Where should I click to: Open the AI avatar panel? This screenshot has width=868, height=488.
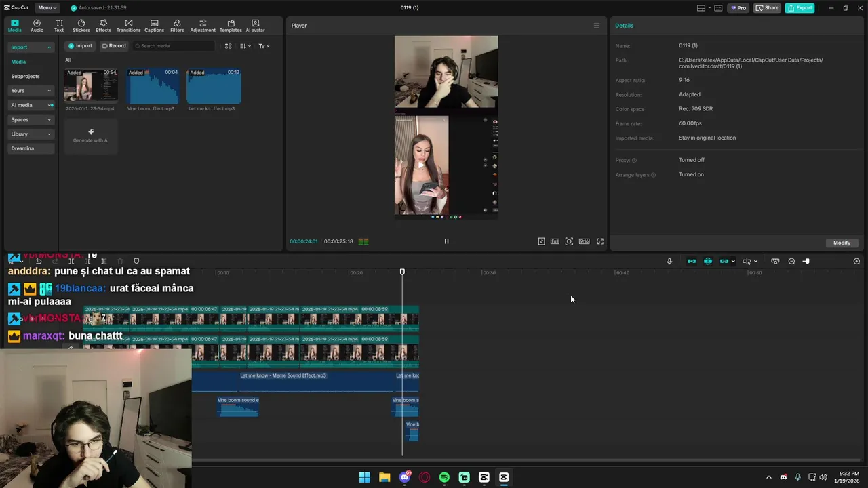click(x=255, y=26)
